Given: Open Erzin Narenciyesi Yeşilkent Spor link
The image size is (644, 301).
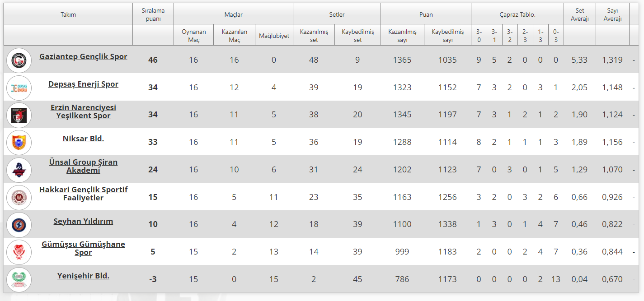Looking at the screenshot, I should tap(83, 111).
